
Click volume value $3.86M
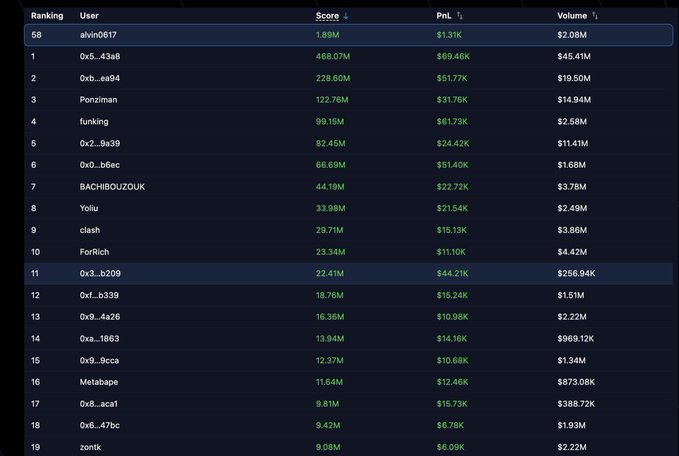[572, 230]
